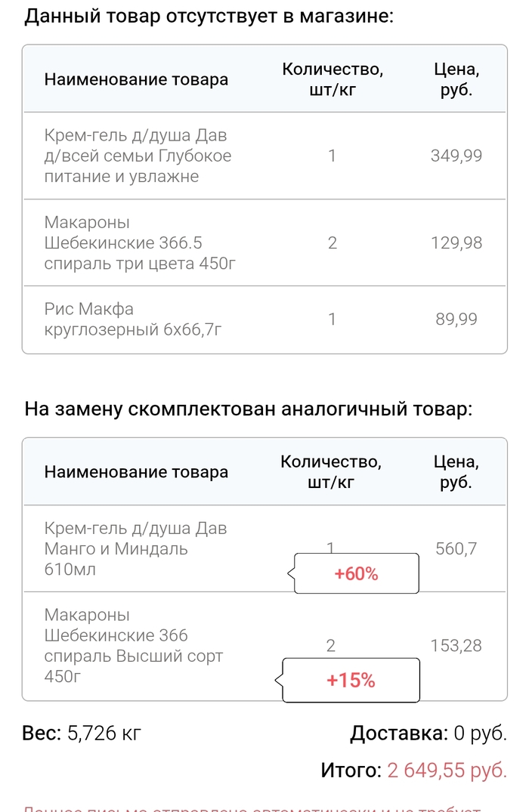Click the Доставка: 0 руб. text
The image size is (529, 812).
tap(428, 733)
